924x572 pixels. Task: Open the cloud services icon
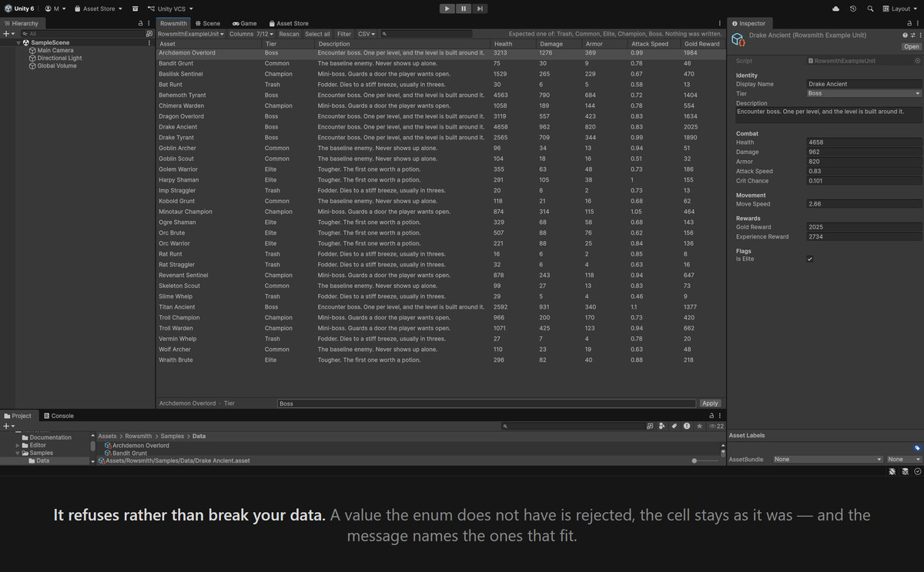pos(836,8)
